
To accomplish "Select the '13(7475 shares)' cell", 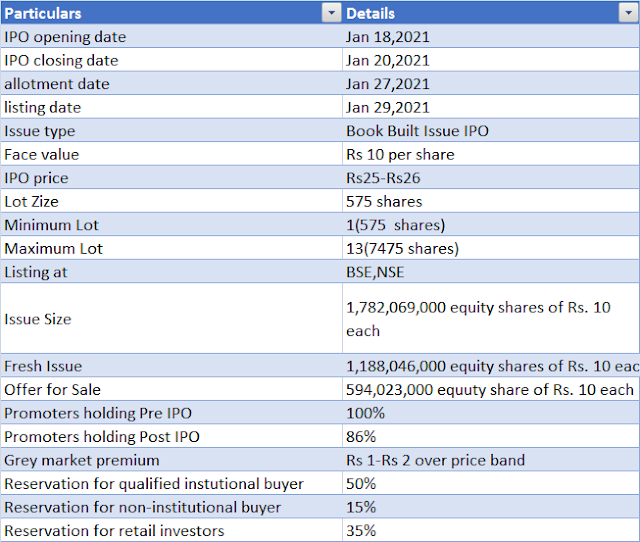I will pyautogui.click(x=491, y=249).
